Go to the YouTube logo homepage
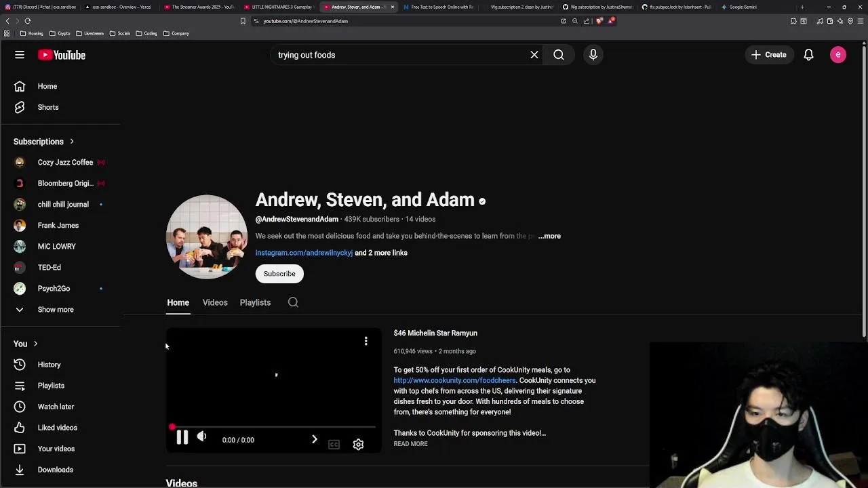Viewport: 868px width, 488px height. (x=62, y=55)
